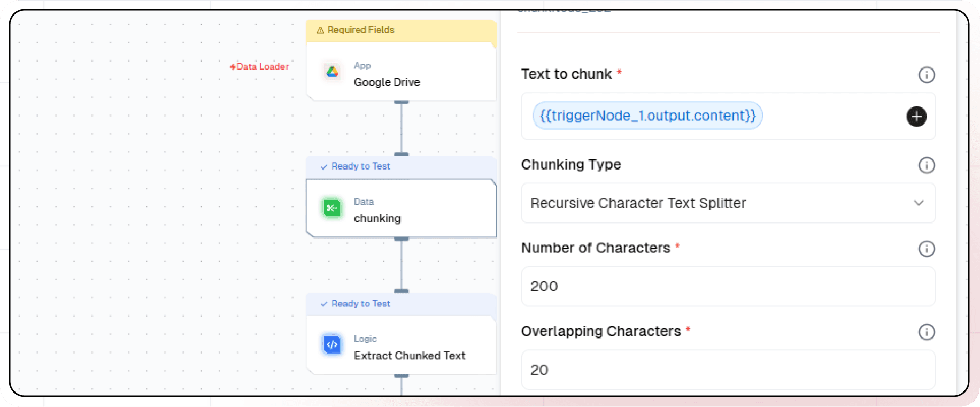Click the Required Fields warning icon
The width and height of the screenshot is (980, 407).
(320, 30)
